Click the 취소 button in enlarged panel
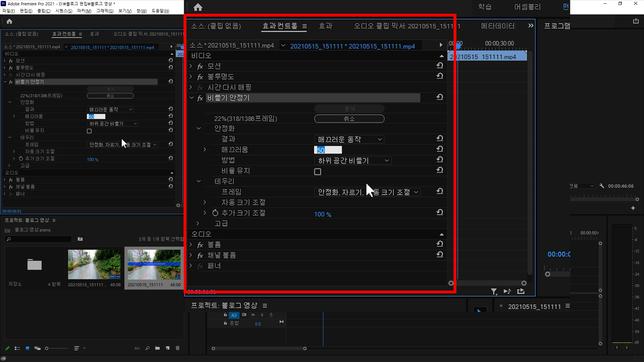Viewport: 644px width, 362px height. (x=349, y=119)
